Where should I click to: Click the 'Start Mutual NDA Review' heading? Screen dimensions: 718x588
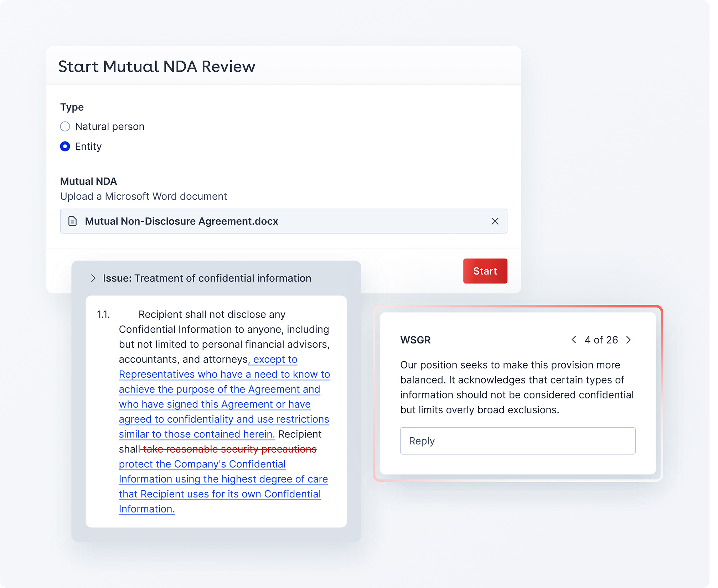[x=157, y=66]
